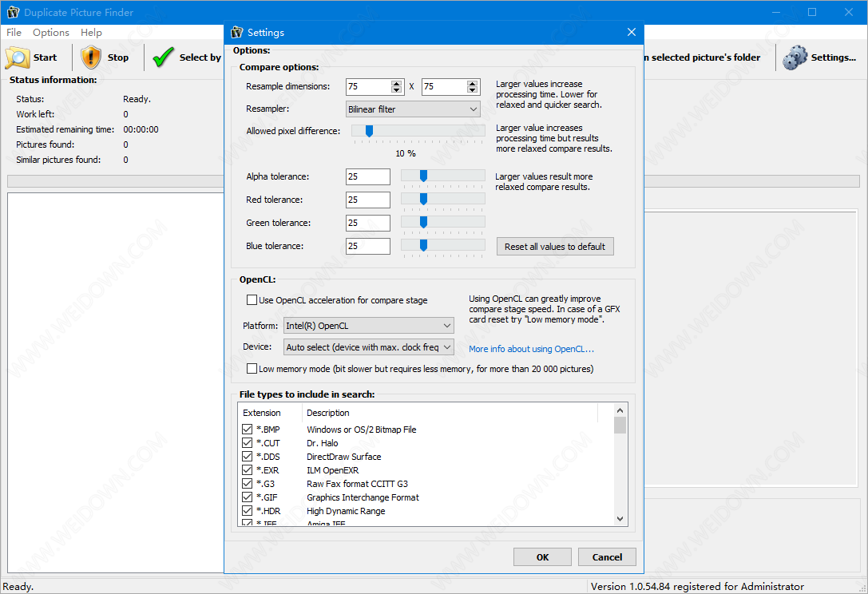Select the DirectDraw Surface description
Screen dimensions: 868x594
[344, 457]
